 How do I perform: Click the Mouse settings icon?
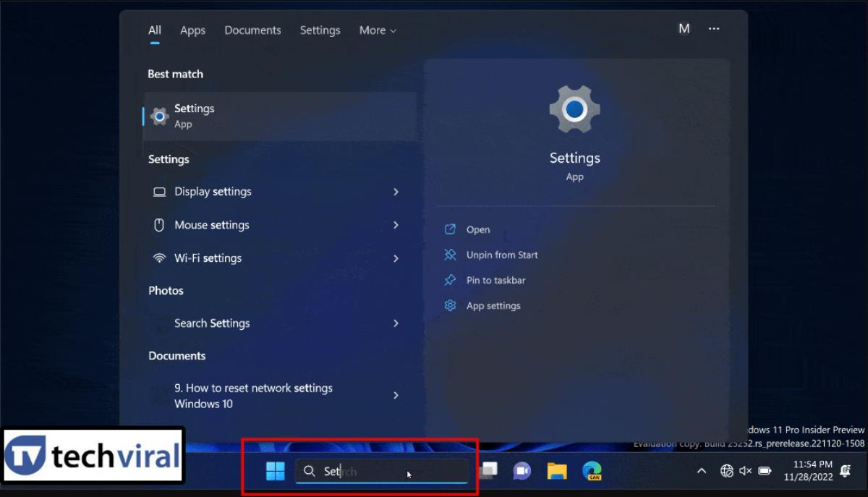158,224
